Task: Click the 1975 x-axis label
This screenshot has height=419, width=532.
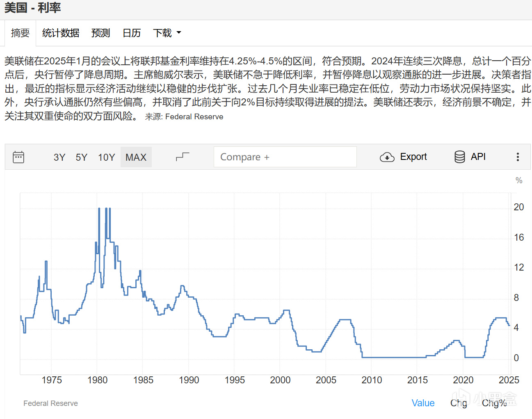Action: click(x=52, y=380)
